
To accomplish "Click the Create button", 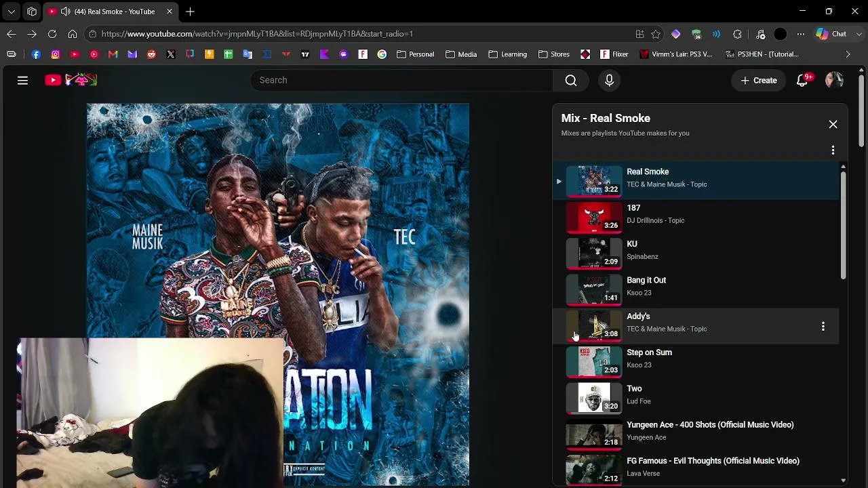I will tap(759, 80).
